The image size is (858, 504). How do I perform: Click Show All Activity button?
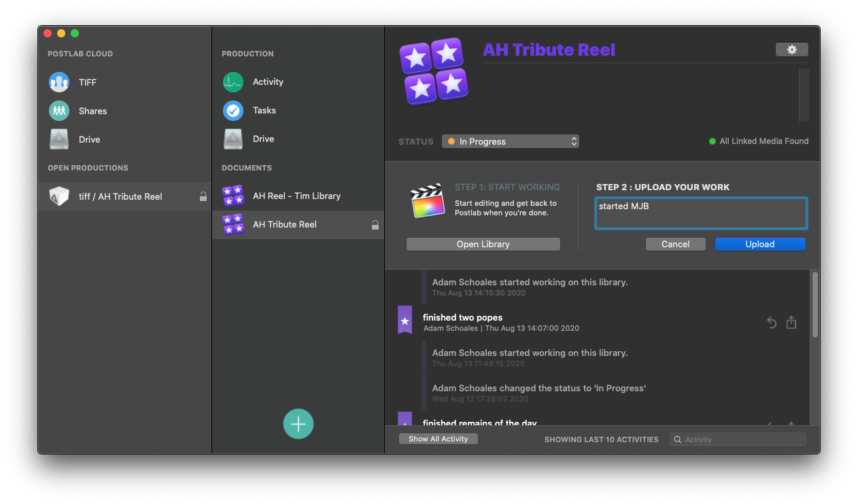click(x=439, y=439)
